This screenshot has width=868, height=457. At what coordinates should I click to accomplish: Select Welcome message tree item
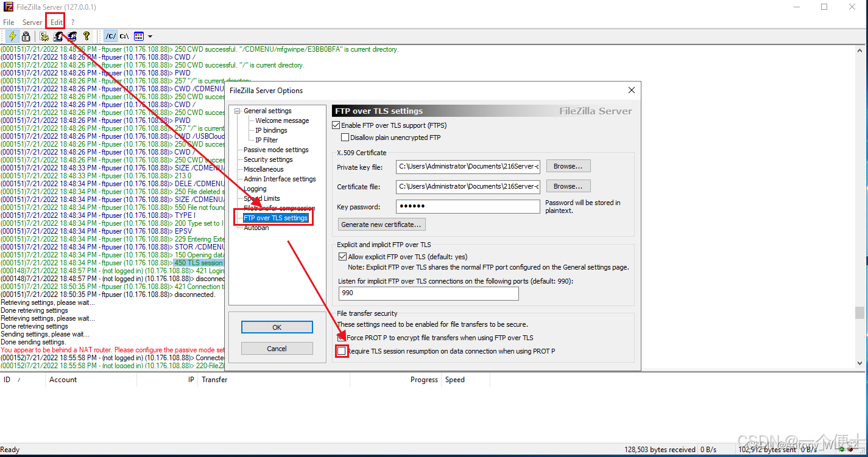[282, 120]
